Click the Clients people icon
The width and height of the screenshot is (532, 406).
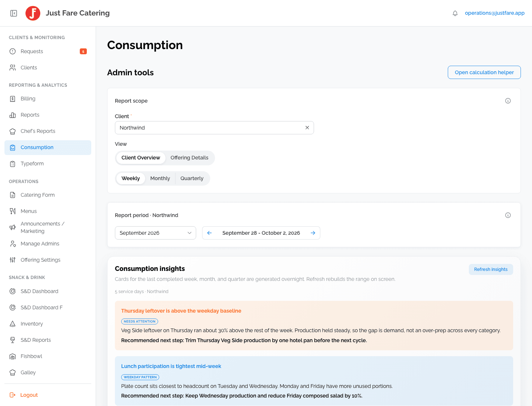[x=13, y=68]
